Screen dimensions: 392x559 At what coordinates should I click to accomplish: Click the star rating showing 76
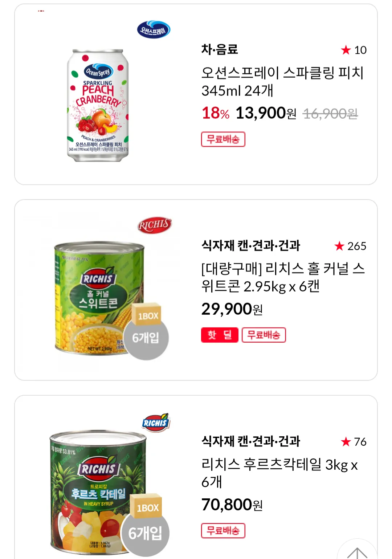tap(354, 442)
